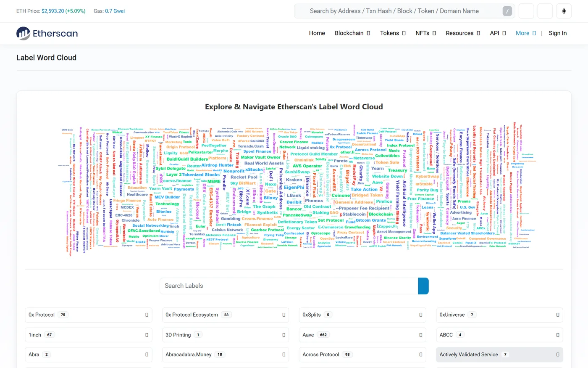
Task: Open the Blockchain menu
Action: (352, 33)
